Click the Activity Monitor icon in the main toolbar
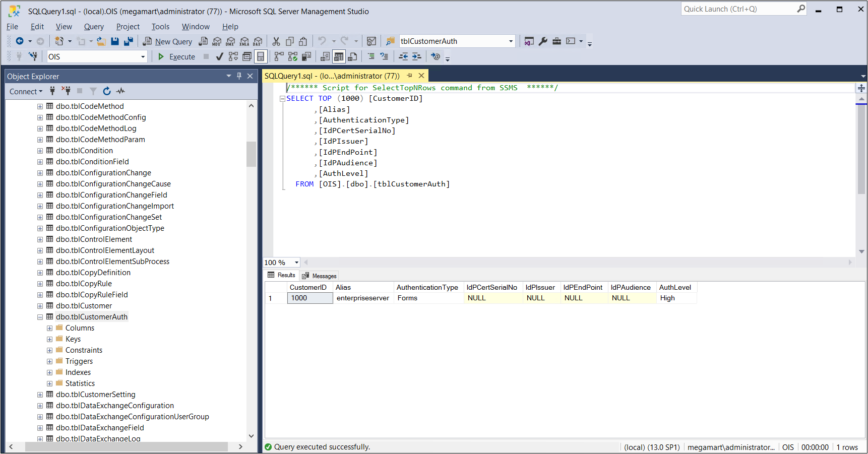The width and height of the screenshot is (868, 454). tap(371, 41)
